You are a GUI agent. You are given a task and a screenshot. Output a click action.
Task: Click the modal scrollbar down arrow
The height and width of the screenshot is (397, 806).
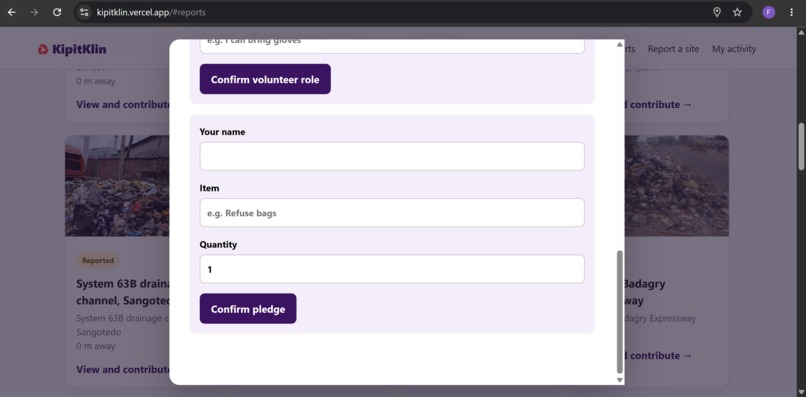point(619,380)
